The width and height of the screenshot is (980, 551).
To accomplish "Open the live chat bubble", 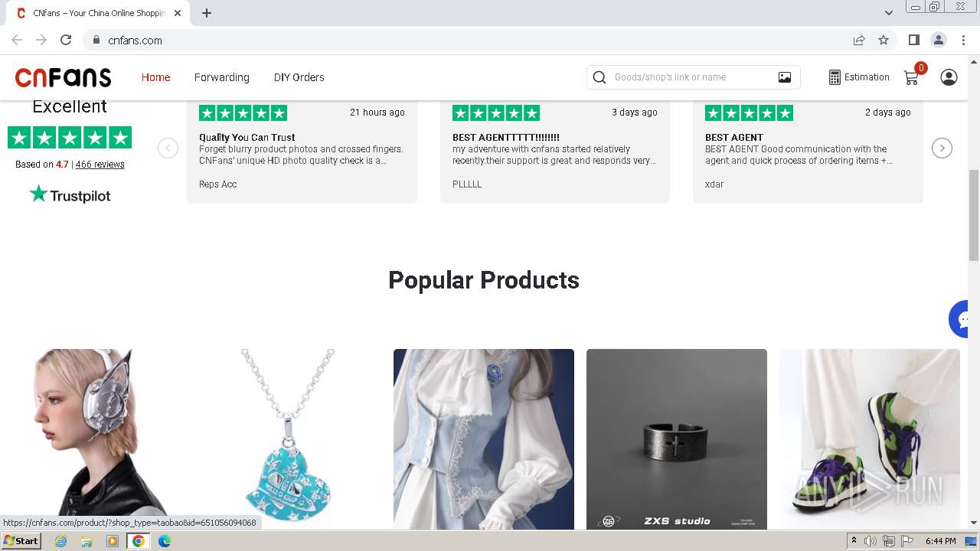I will (x=965, y=319).
